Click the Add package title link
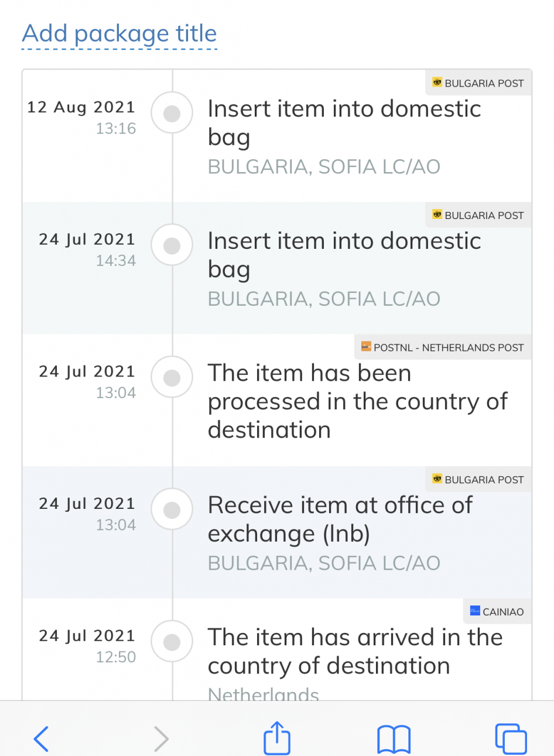Image resolution: width=554 pixels, height=756 pixels. click(x=119, y=34)
